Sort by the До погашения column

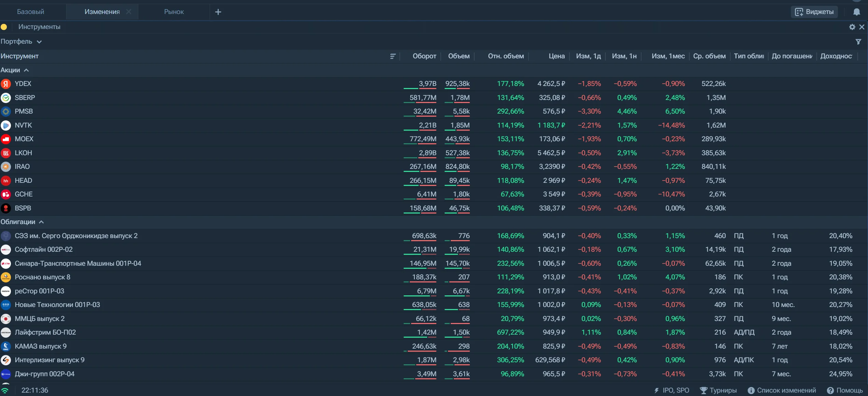(792, 56)
